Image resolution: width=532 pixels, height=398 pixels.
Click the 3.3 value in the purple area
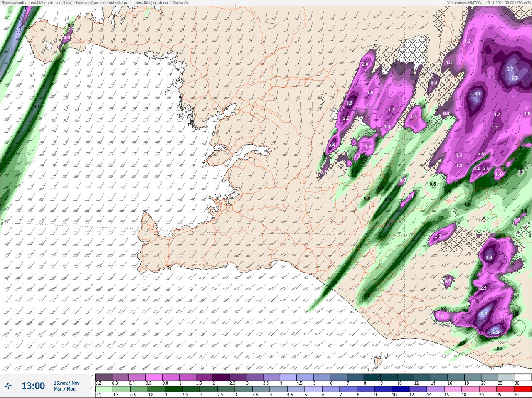click(x=349, y=103)
